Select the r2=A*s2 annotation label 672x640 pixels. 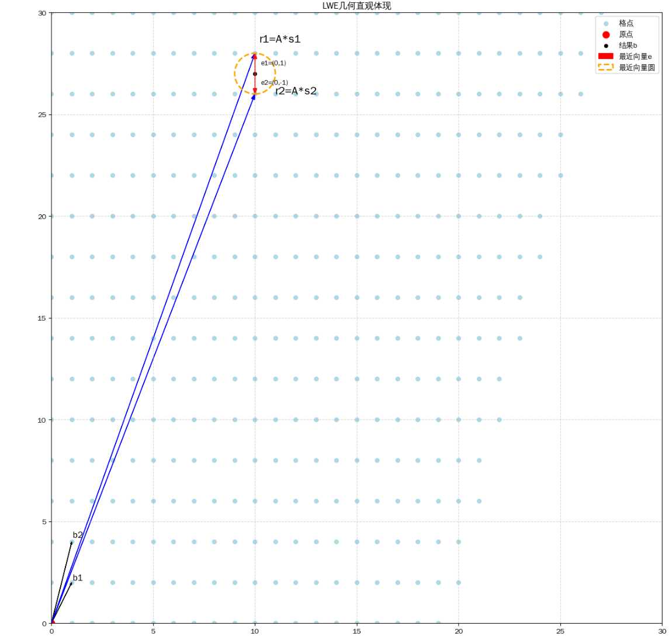(296, 91)
